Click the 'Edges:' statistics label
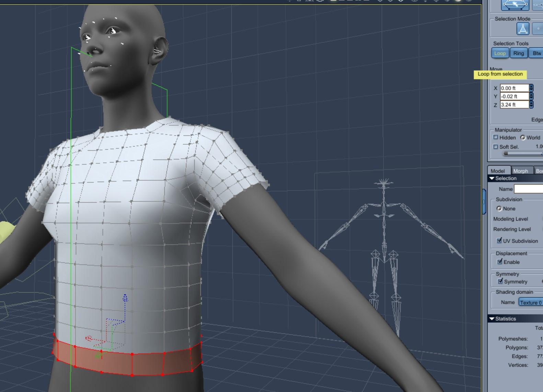This screenshot has height=392, width=543. pos(520,356)
